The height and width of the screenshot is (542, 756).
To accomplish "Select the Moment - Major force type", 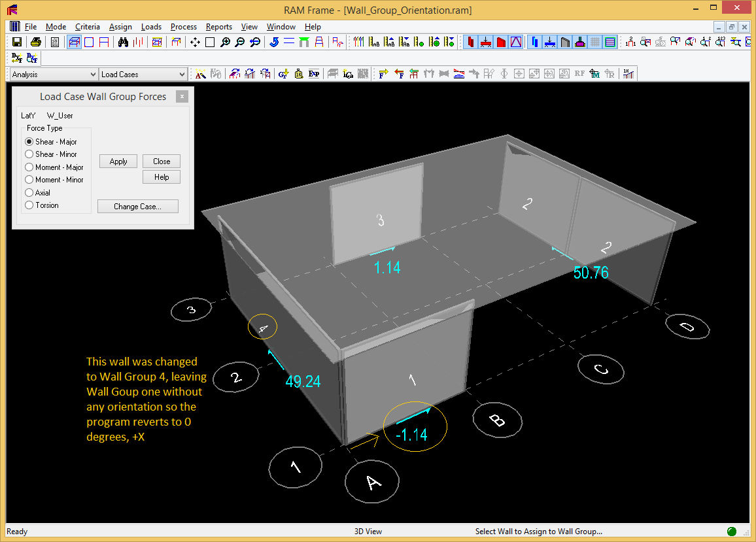I will tap(29, 167).
